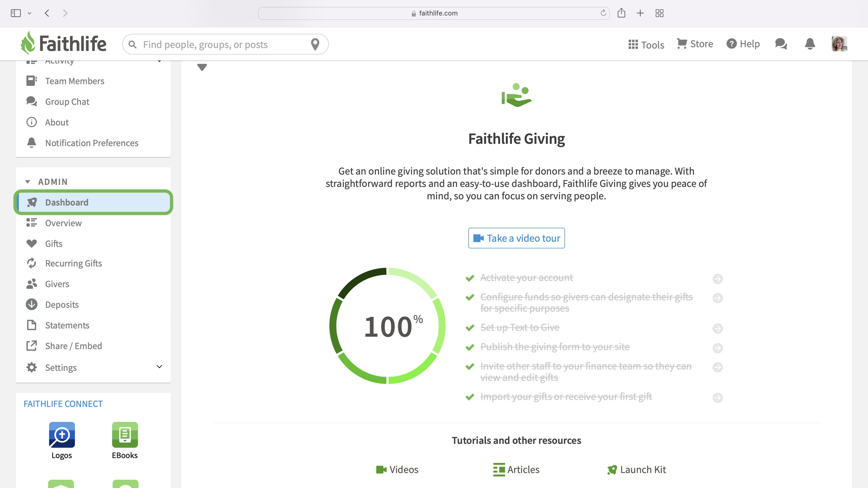868x488 pixels.
Task: Open the Videos resources link
Action: (397, 469)
